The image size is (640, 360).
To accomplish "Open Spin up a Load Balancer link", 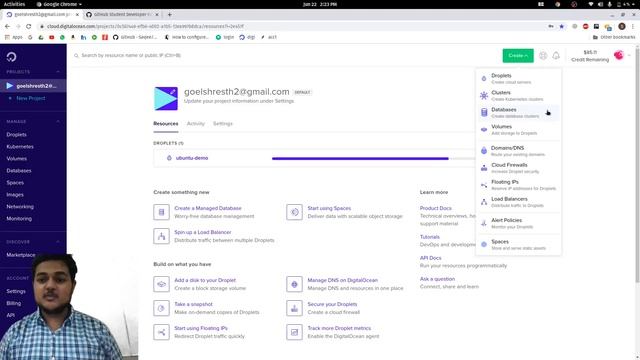I will (203, 232).
